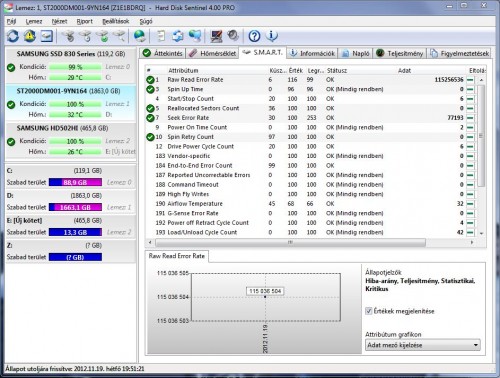Click the SMART table horizontal scrollbar

tap(290, 242)
